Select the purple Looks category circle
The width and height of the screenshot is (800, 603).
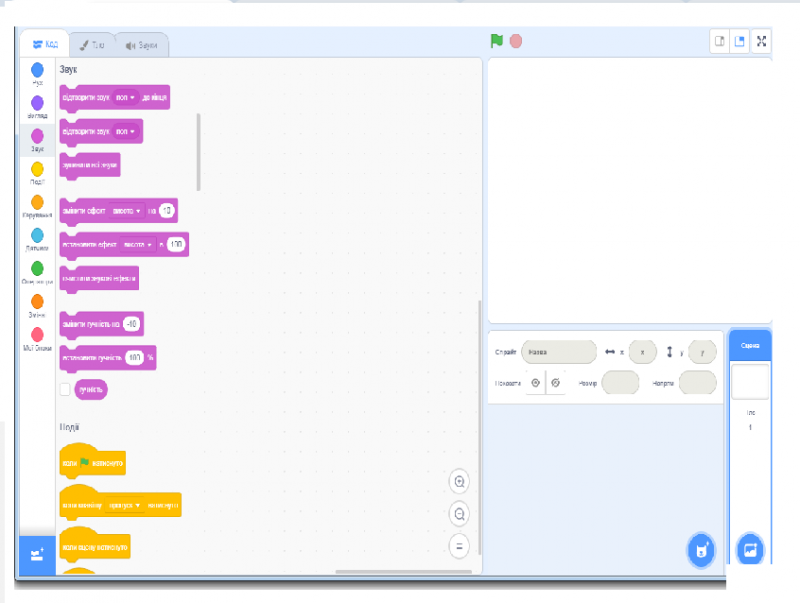pyautogui.click(x=37, y=103)
